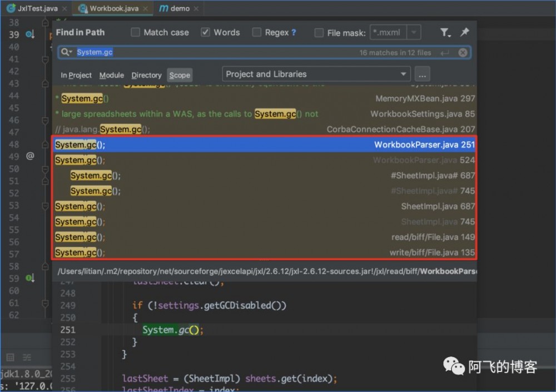Click the override gutter icon on line 39
556x392 pixels.
[x=29, y=34]
